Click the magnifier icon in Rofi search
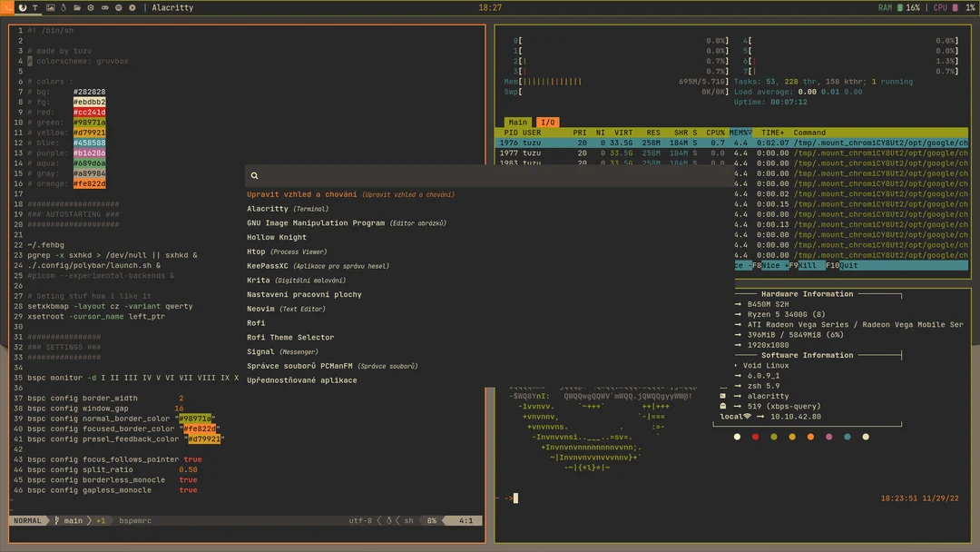Viewport: 980px width, 552px height. pyautogui.click(x=254, y=174)
